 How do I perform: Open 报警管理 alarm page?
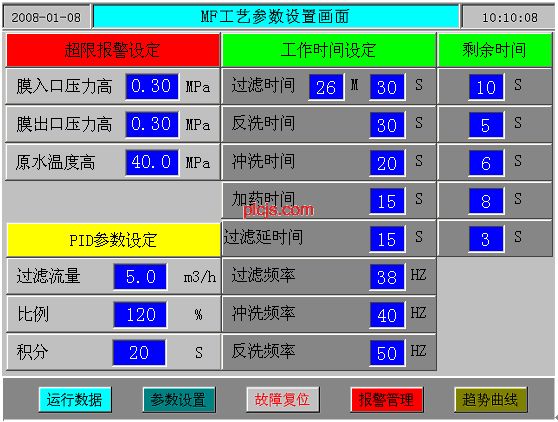386,400
